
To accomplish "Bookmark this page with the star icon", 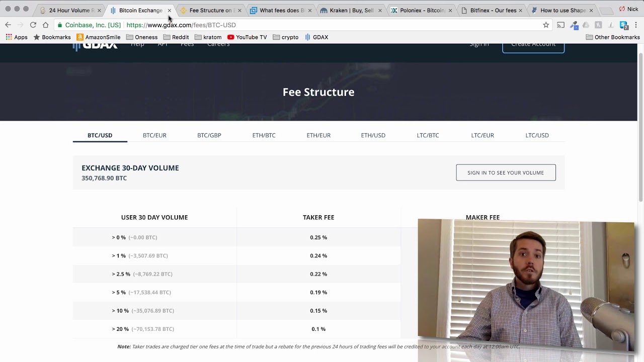I will [546, 25].
